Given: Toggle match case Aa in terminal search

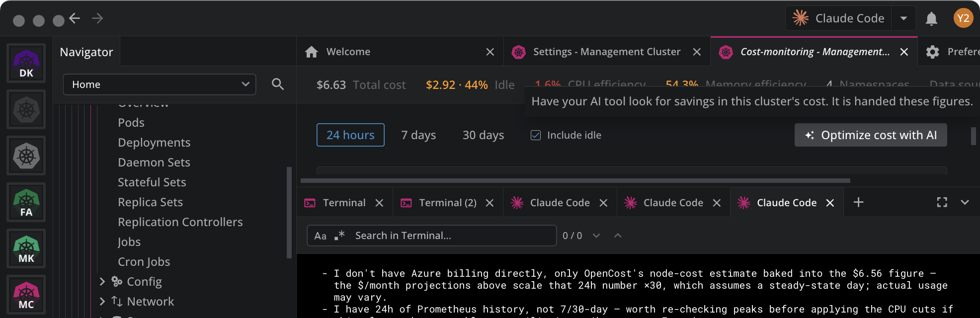Looking at the screenshot, I should [321, 236].
